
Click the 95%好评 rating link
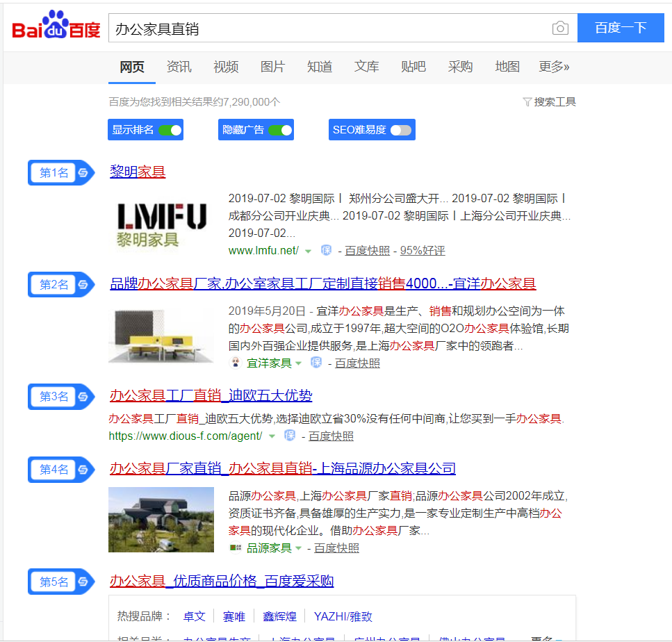click(x=423, y=251)
